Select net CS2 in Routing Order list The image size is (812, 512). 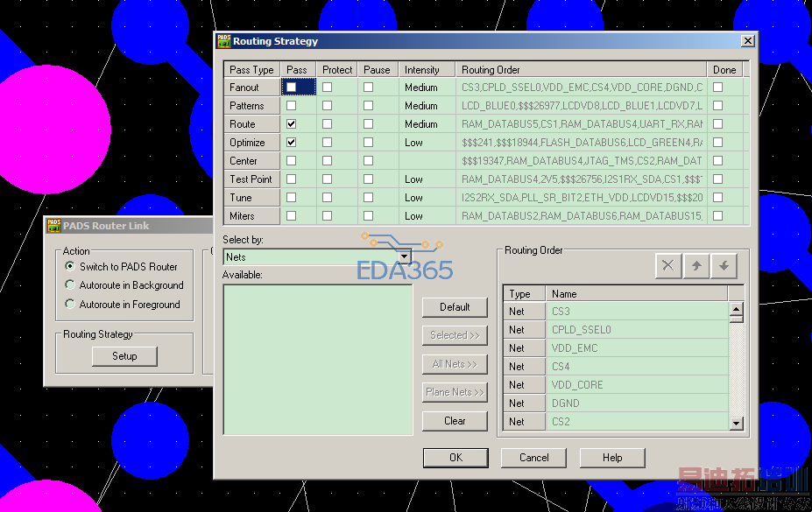(637, 422)
